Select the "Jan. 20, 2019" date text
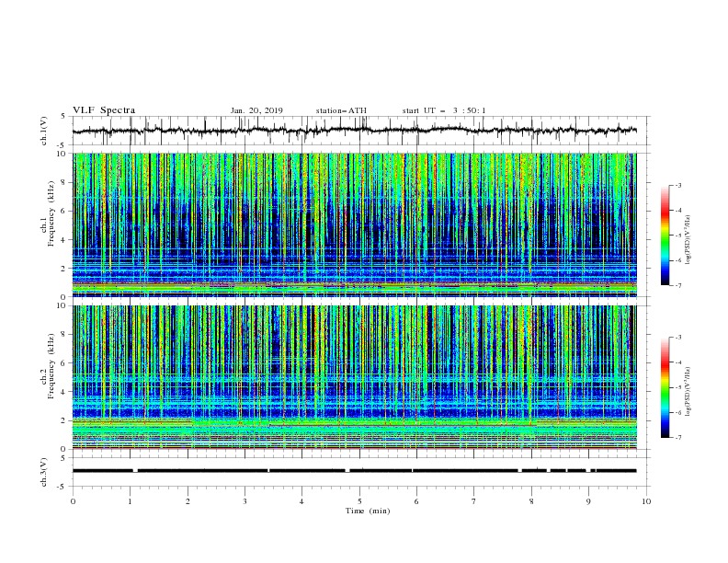The width and height of the screenshot is (728, 563). click(x=256, y=110)
